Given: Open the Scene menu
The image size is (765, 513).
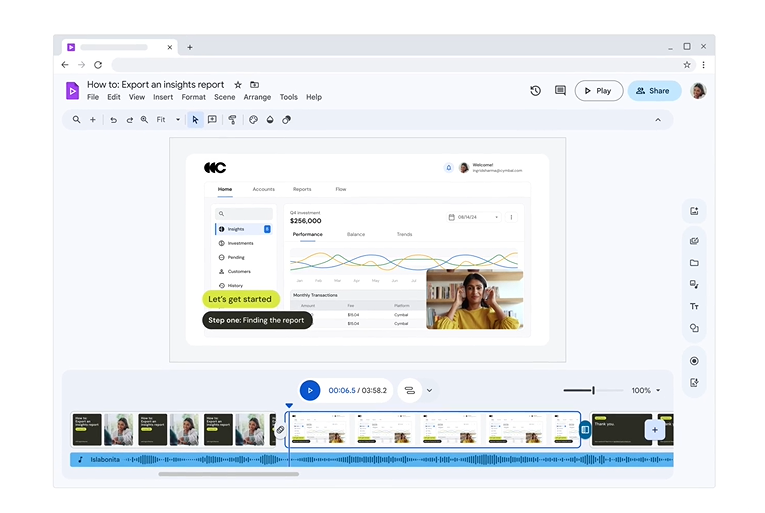Looking at the screenshot, I should pos(224,97).
